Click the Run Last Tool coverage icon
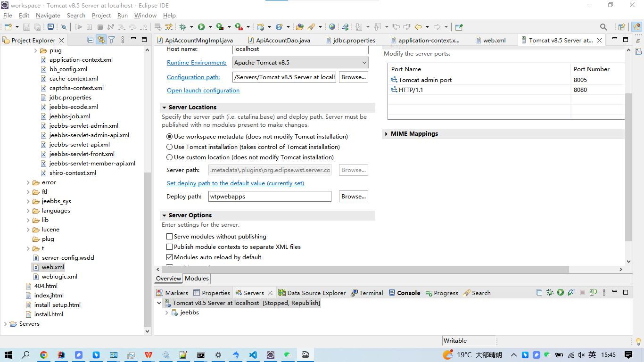Image resolution: width=644 pixels, height=362 pixels. click(220, 27)
